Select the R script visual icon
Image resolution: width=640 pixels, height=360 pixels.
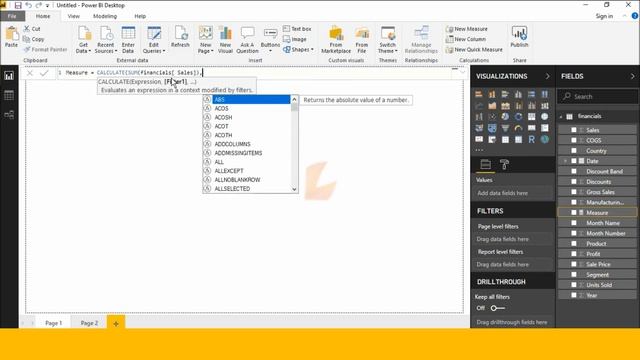531,140
